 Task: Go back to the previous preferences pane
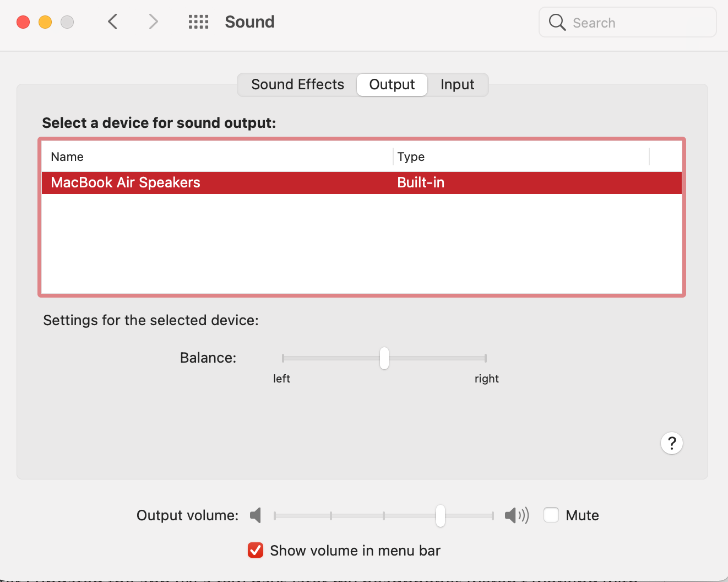point(113,22)
